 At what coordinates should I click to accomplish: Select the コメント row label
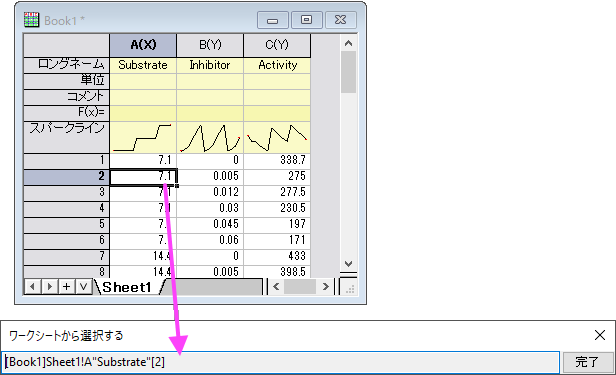pyautogui.click(x=66, y=97)
